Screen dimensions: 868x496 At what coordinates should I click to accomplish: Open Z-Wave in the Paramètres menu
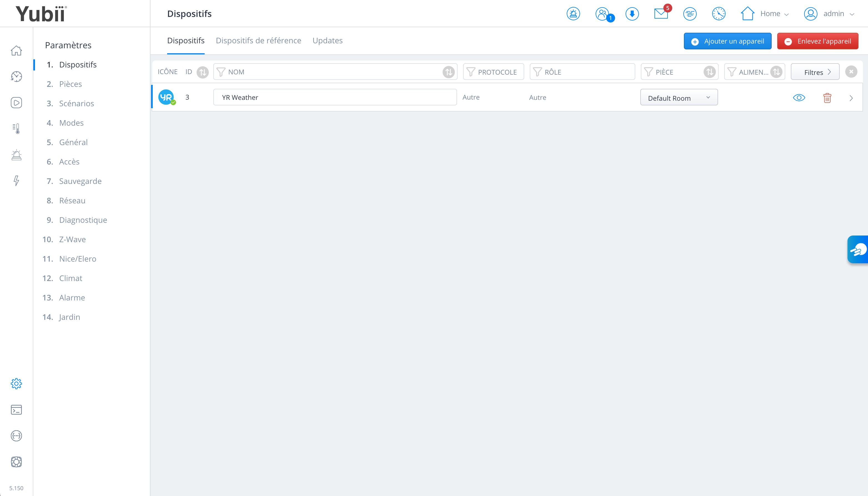pos(72,239)
